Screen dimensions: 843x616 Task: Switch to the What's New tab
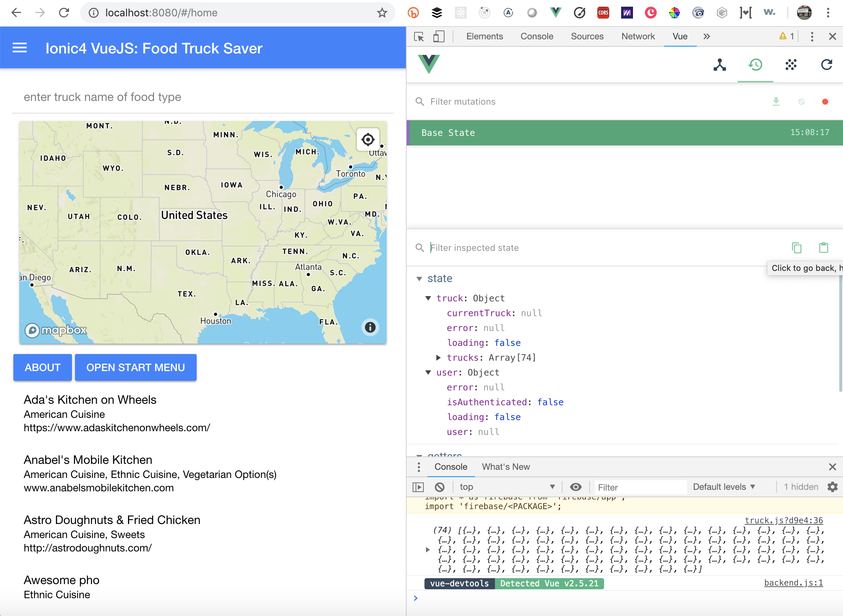[506, 467]
